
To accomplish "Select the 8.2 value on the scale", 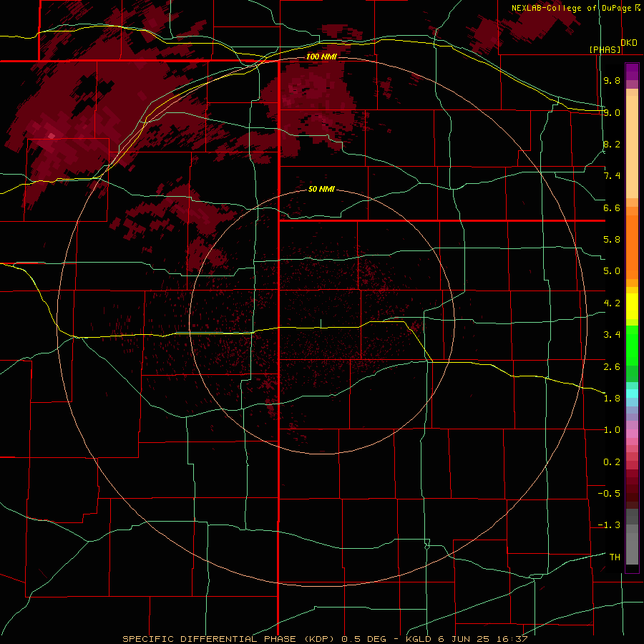I will [612, 144].
